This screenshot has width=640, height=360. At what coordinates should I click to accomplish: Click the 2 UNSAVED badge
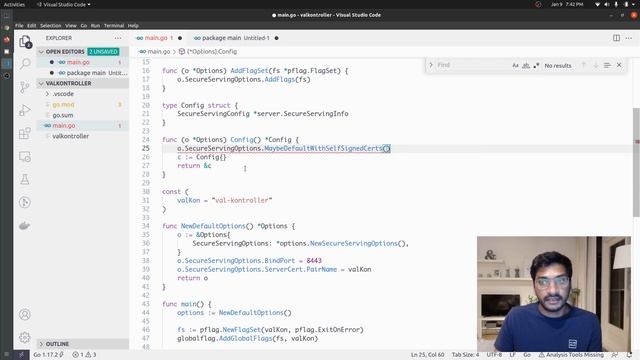coord(103,52)
